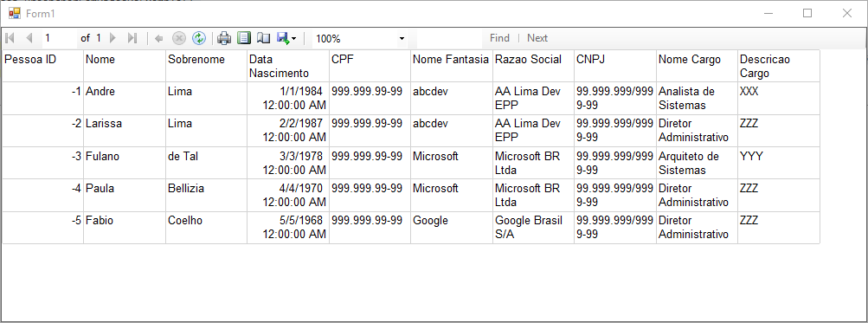Stop report rendering
868x323 pixels.
179,38
